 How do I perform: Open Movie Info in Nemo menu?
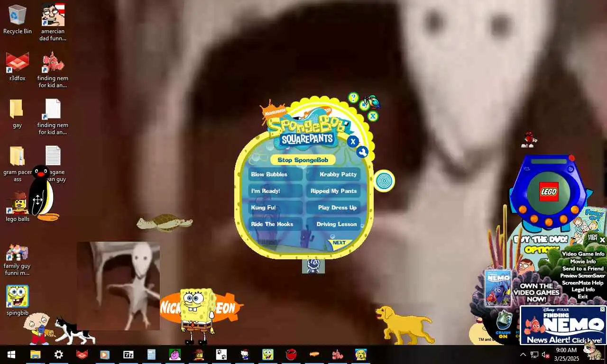tap(583, 261)
